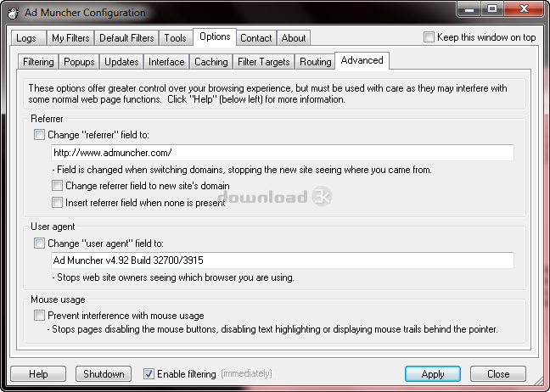
Task: Open the Logs tab
Action: click(28, 38)
